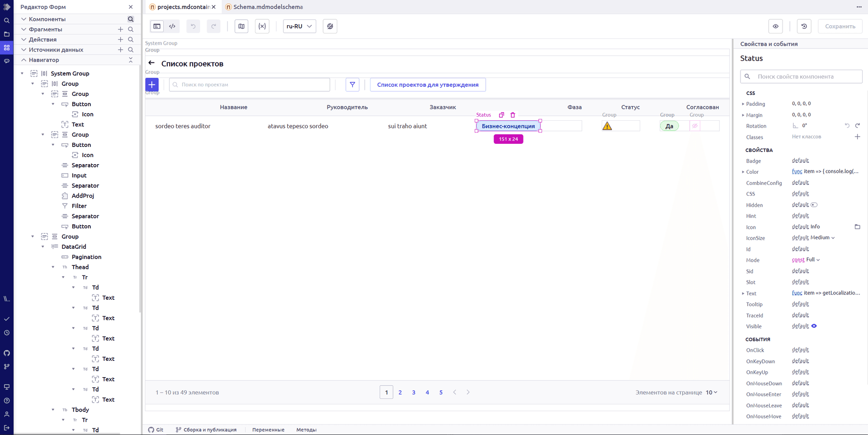Screen dimensions: 868x435
Task: Open the Переменные bottom tab
Action: (268, 430)
